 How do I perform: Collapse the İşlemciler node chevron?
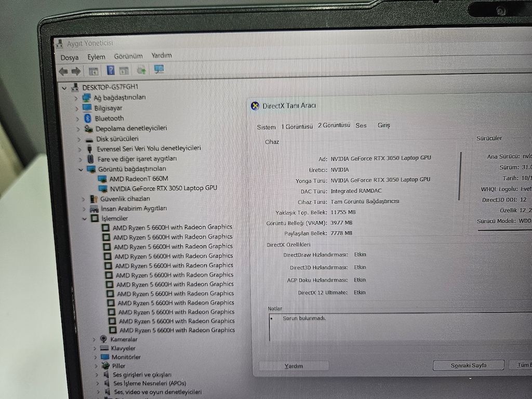point(85,219)
